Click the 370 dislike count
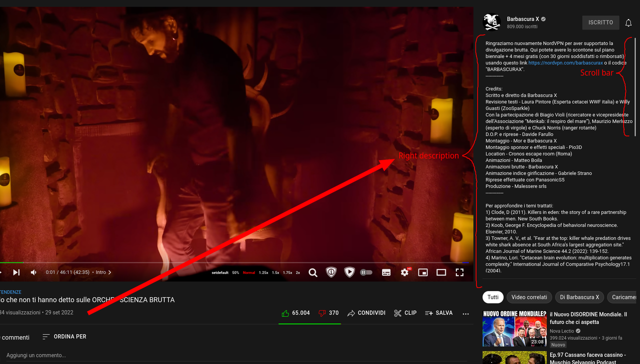The image size is (640, 364). tap(334, 313)
